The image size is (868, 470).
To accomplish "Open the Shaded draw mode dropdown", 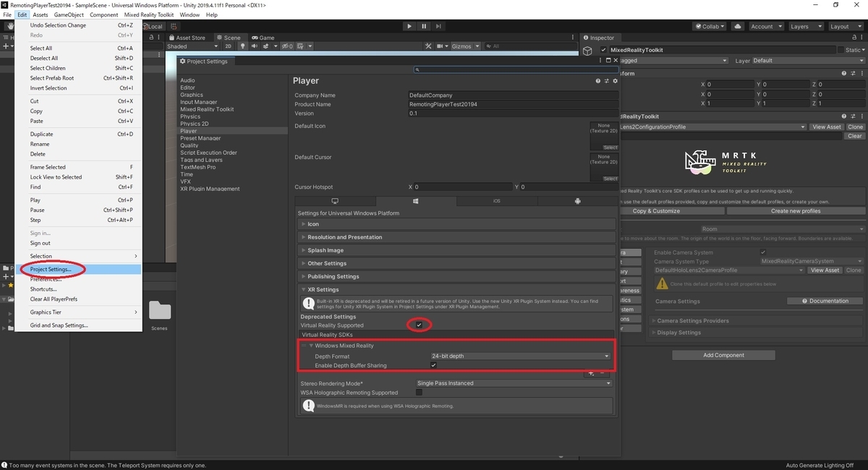I will pyautogui.click(x=192, y=46).
